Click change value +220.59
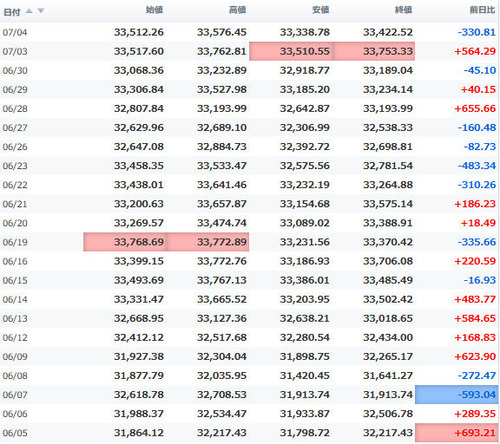500x444 pixels. (475, 261)
